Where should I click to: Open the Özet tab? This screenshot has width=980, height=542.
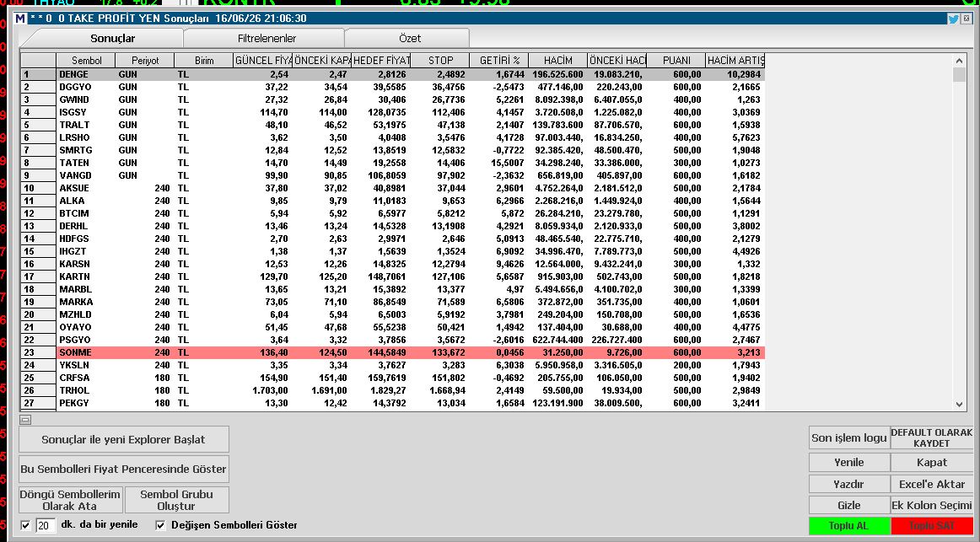click(x=410, y=38)
